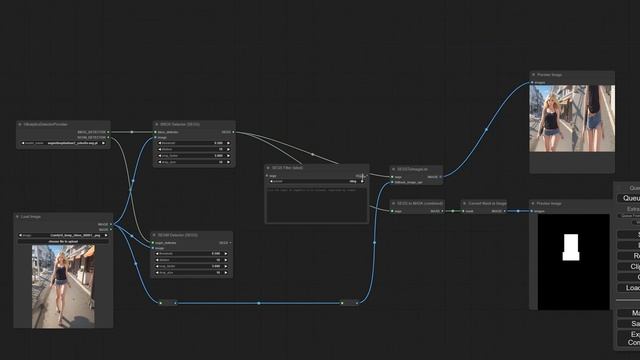This screenshot has height=360, width=640.
Task: Click the MASK output slot on SEGS to MASK
Action: tap(442, 211)
